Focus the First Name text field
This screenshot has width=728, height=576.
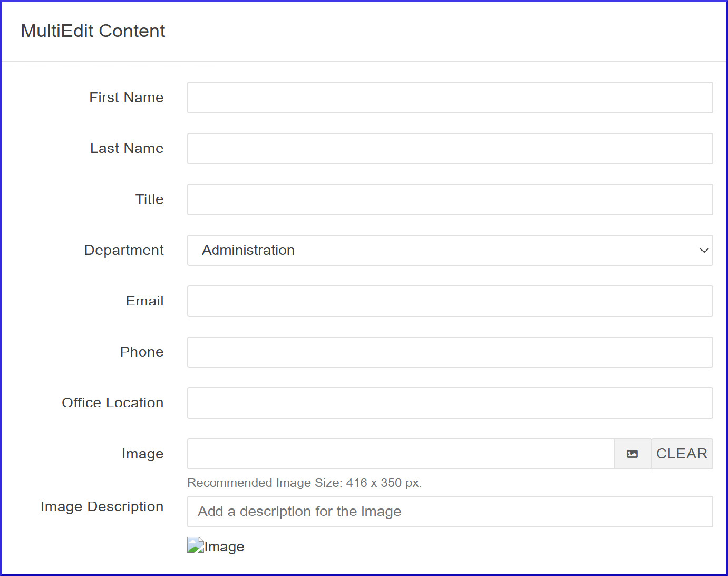(450, 98)
